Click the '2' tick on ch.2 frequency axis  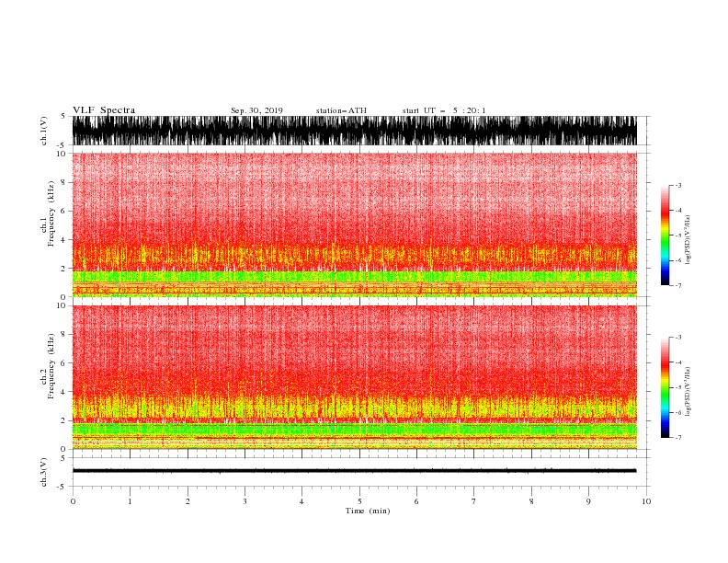pyautogui.click(x=64, y=420)
